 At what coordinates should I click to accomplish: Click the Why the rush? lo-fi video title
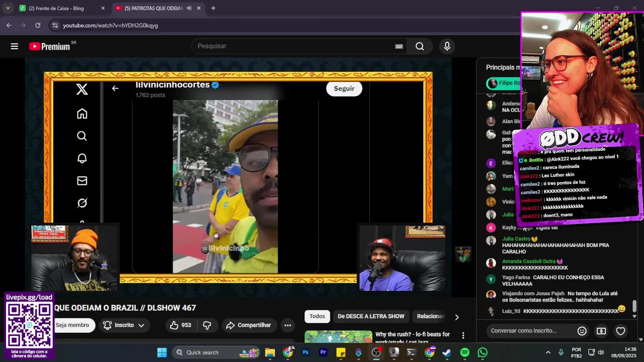[x=413, y=338]
